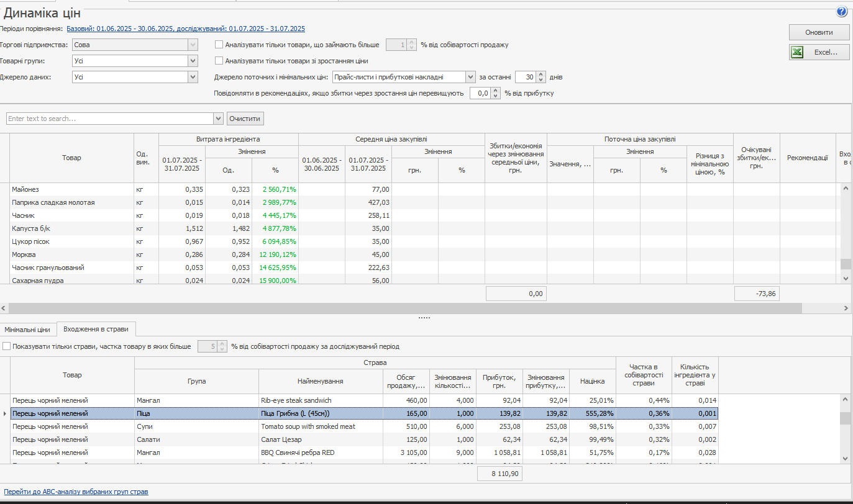Image resolution: width=853 pixels, height=504 pixels.
Task: Click in the search text input field
Action: (109, 119)
